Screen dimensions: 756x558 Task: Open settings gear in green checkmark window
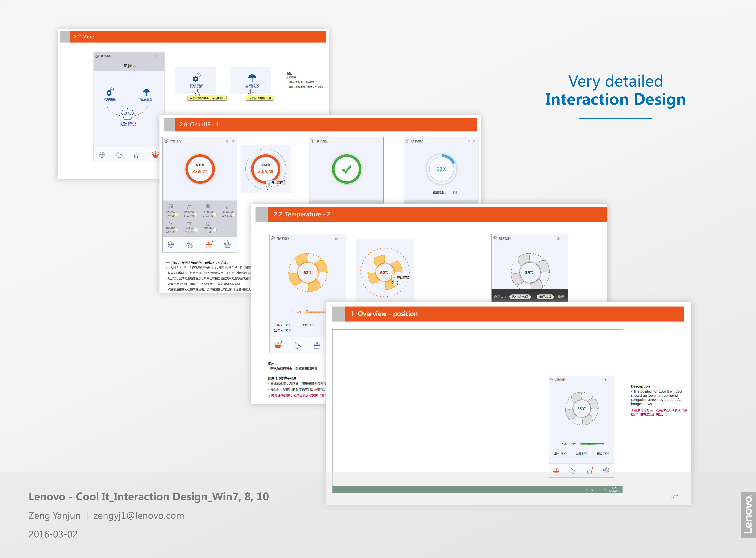(374, 141)
